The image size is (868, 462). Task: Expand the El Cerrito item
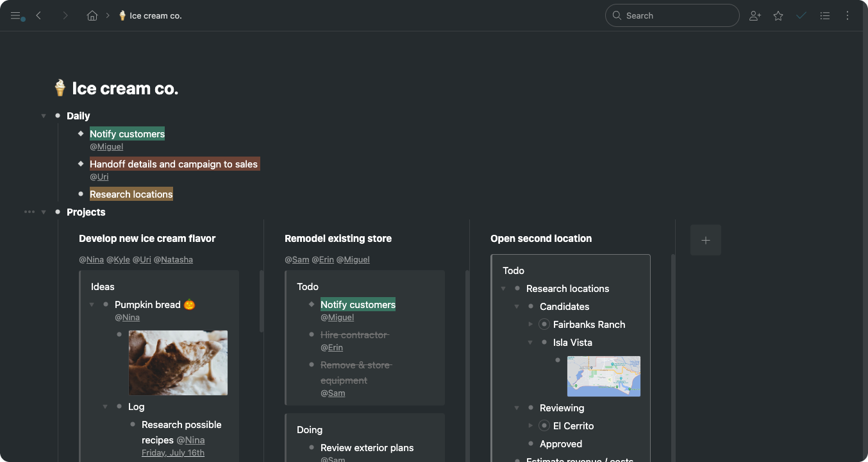[x=530, y=426]
